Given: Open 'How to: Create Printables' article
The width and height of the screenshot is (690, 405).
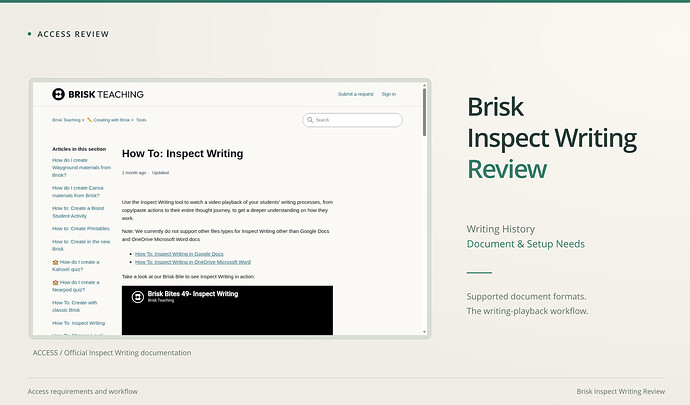Looking at the screenshot, I should (x=81, y=229).
